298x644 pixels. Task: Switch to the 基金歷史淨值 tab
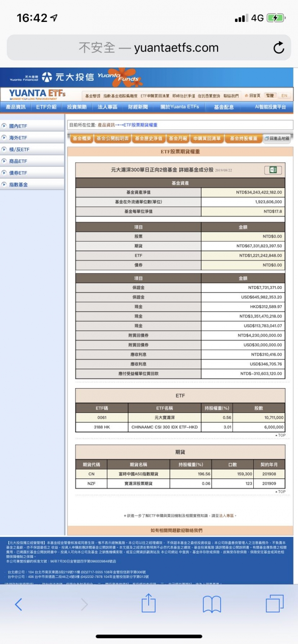[149, 138]
